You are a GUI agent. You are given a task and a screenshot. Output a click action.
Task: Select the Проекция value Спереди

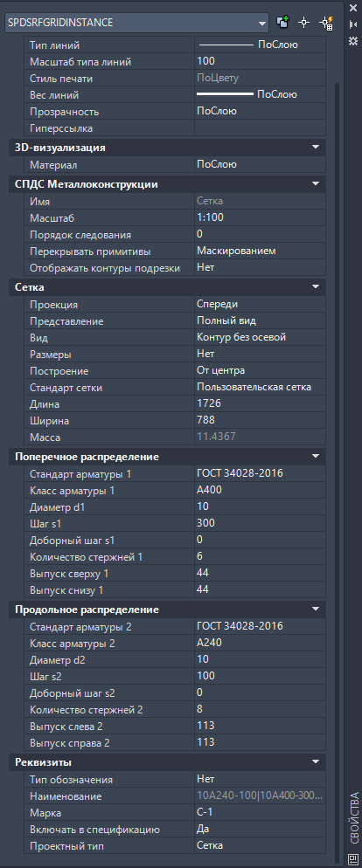click(260, 304)
